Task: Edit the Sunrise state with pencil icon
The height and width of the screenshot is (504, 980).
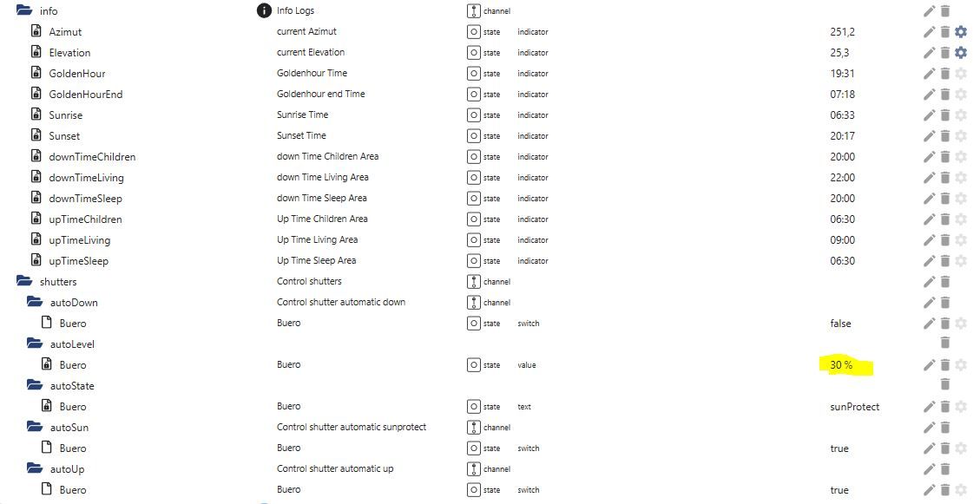Action: pos(929,115)
